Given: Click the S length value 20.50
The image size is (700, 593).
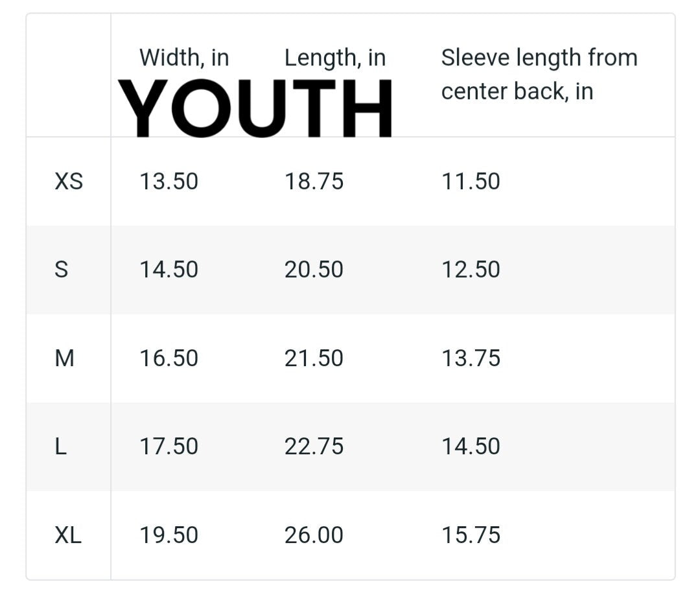Looking at the screenshot, I should (314, 269).
